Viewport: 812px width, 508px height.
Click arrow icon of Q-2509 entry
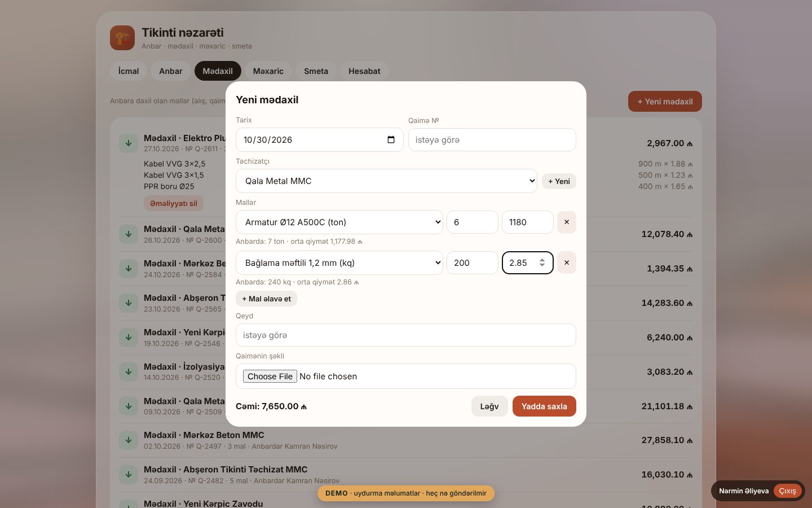129,406
